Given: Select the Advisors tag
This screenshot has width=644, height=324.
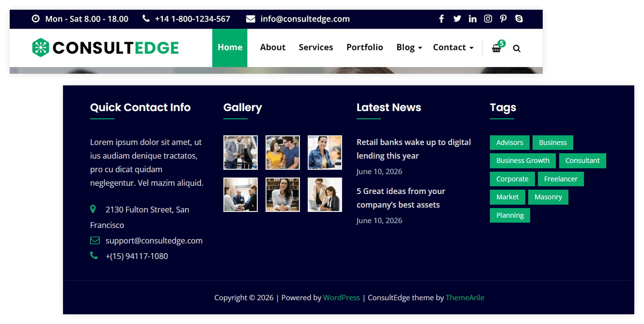Looking at the screenshot, I should click(510, 143).
